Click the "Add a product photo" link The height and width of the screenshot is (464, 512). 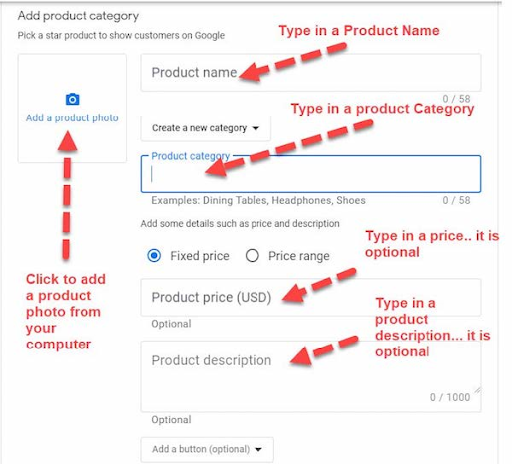72,118
